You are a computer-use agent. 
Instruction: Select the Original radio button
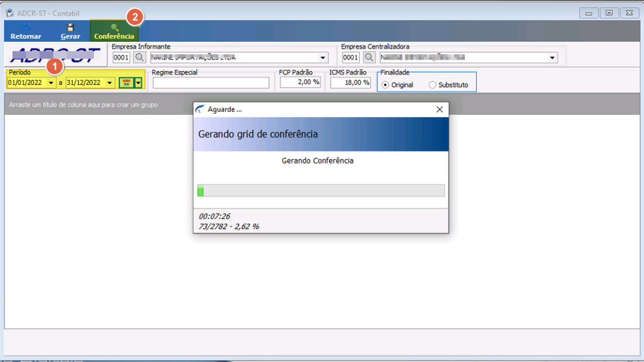[385, 85]
